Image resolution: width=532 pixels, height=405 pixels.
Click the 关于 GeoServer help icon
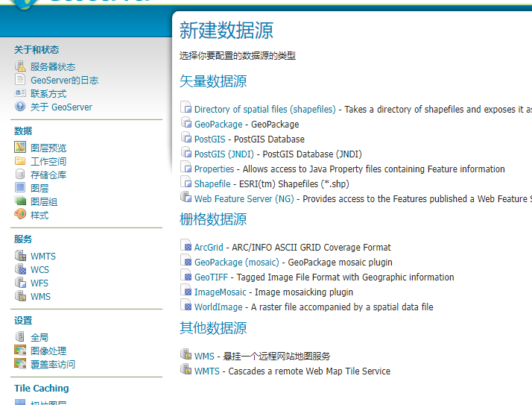pyautogui.click(x=20, y=107)
